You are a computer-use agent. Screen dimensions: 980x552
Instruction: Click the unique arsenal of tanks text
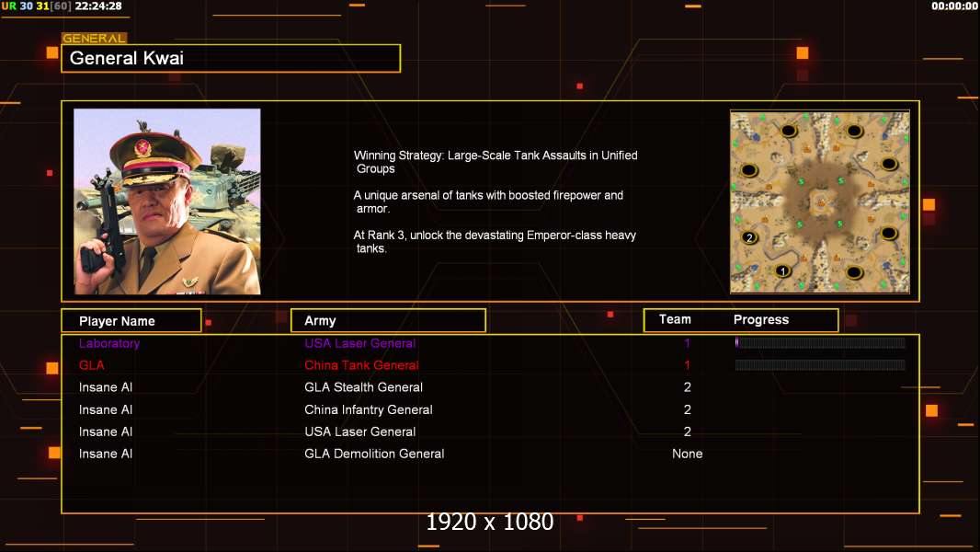point(488,201)
